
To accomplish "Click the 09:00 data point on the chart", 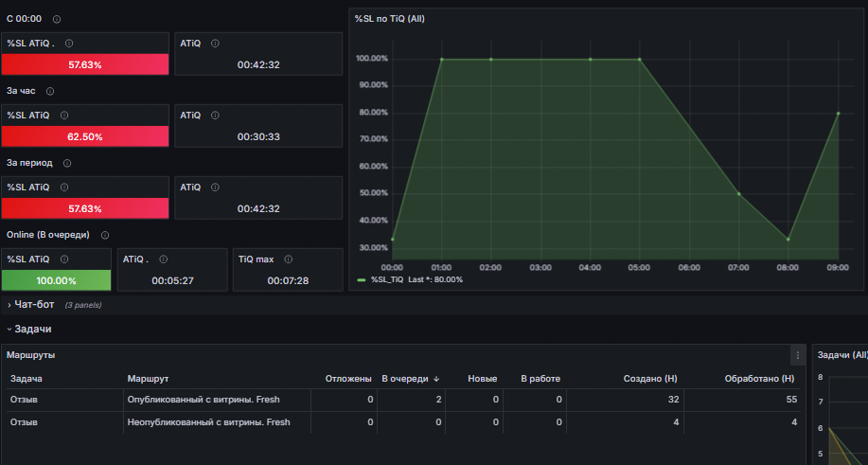I will (x=838, y=113).
